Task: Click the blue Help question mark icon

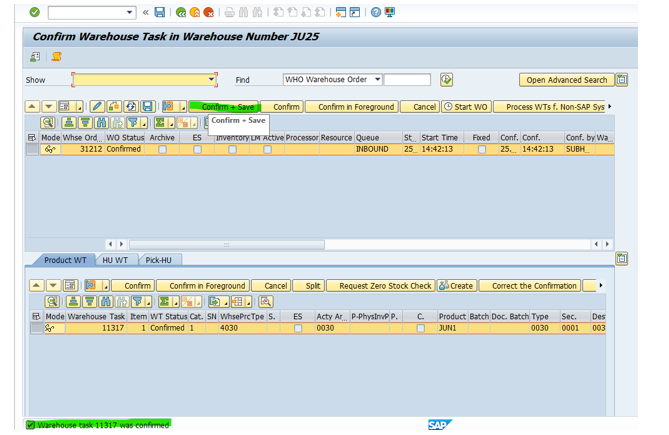Action: point(375,12)
